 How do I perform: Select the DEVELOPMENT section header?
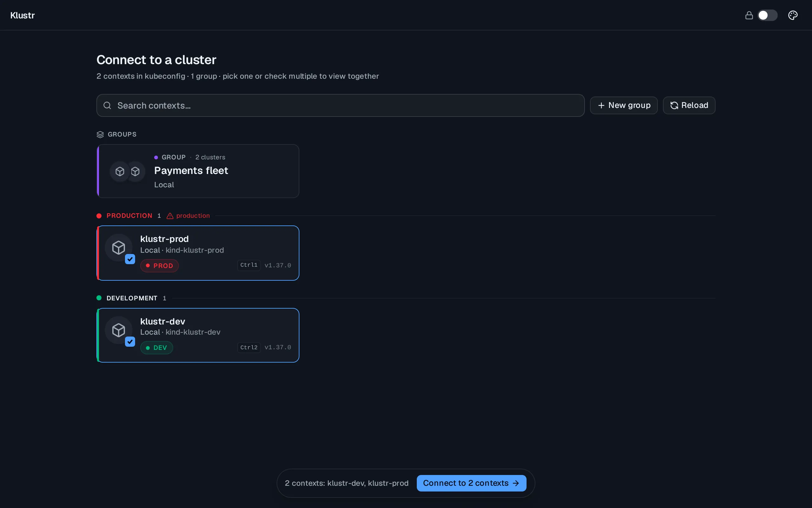pos(132,298)
